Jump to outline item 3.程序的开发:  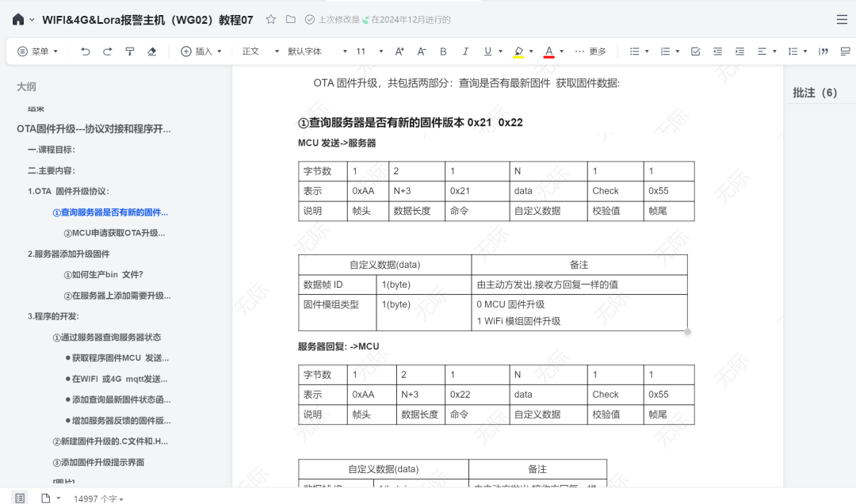(53, 316)
